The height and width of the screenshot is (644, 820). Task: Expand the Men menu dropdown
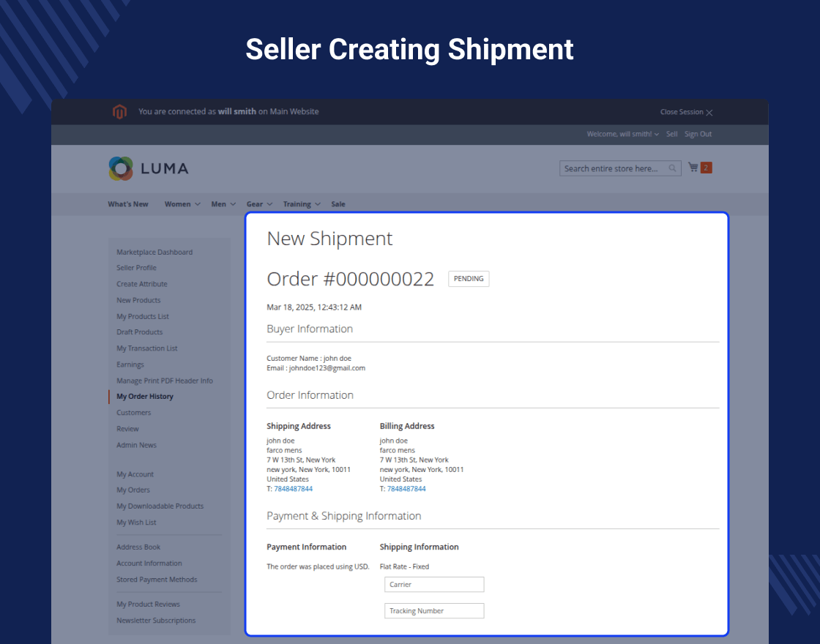223,204
